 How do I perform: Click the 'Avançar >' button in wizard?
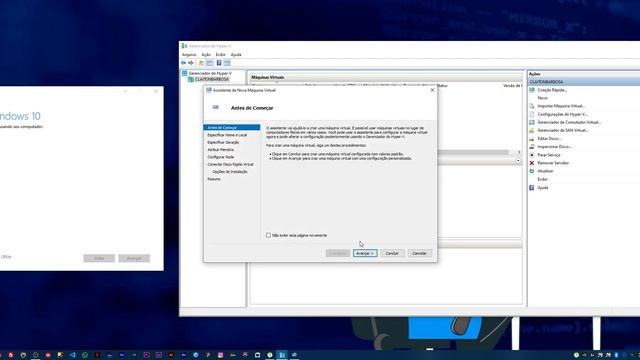pyautogui.click(x=365, y=253)
